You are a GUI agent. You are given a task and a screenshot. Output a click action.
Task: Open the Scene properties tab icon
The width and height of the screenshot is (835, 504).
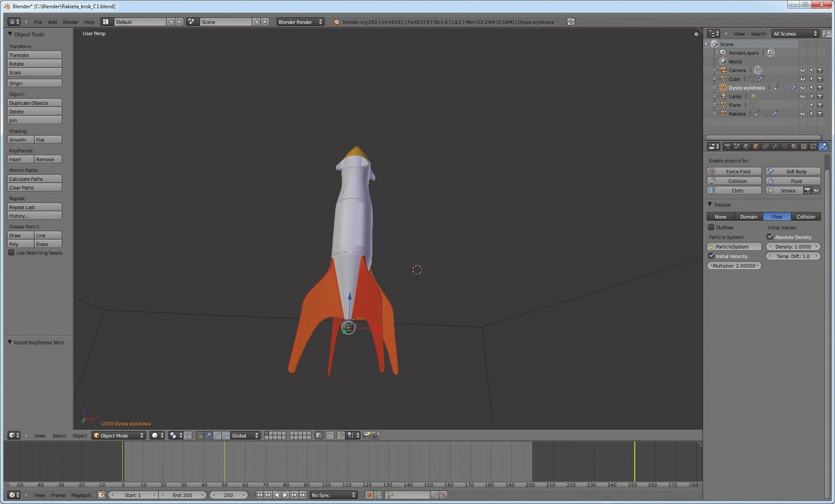pyautogui.click(x=736, y=146)
